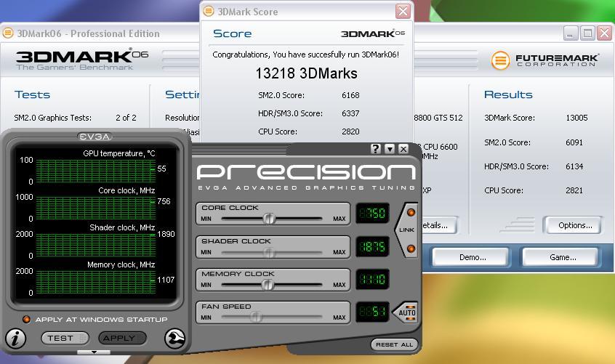Click the Fan Speed value display
The width and height of the screenshot is (615, 364).
pos(372,312)
